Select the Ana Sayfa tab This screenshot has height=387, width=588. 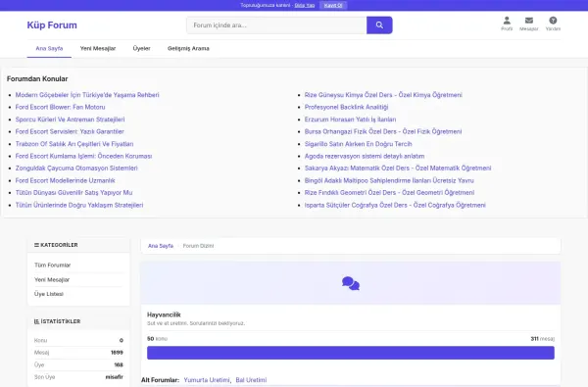point(49,48)
